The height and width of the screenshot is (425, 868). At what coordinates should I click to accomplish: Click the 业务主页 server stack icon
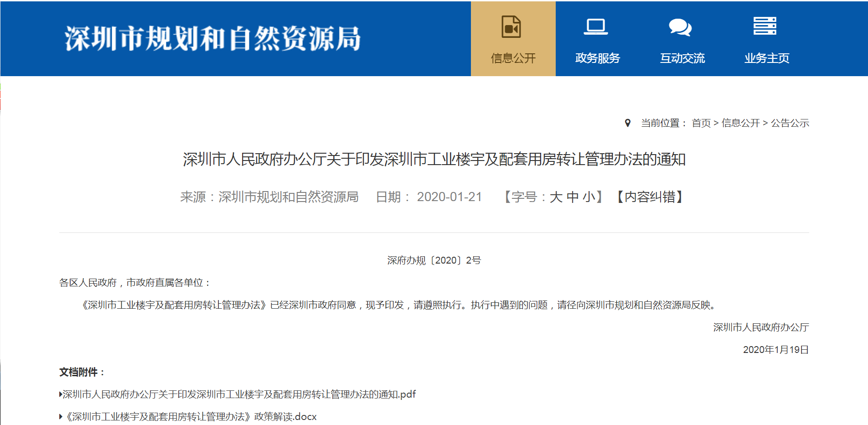pyautogui.click(x=765, y=26)
